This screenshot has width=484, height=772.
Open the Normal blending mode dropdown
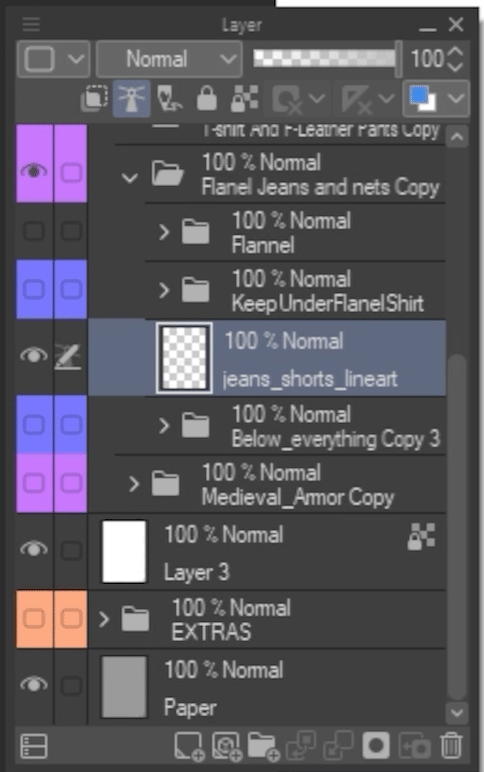coord(169,60)
